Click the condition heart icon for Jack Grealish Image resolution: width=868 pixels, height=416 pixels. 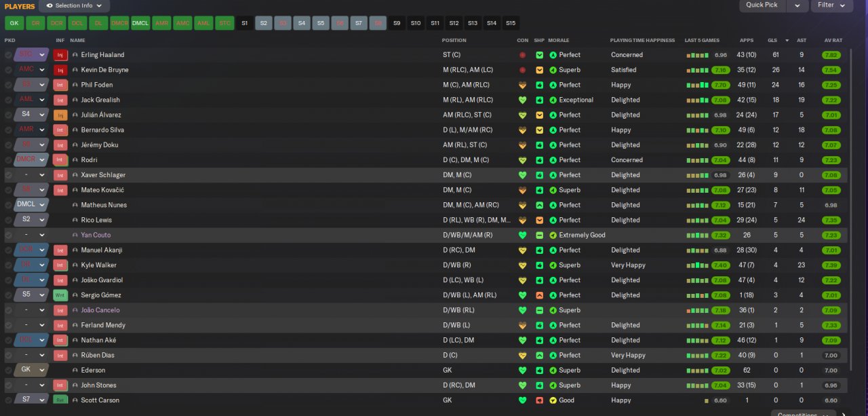(522, 100)
